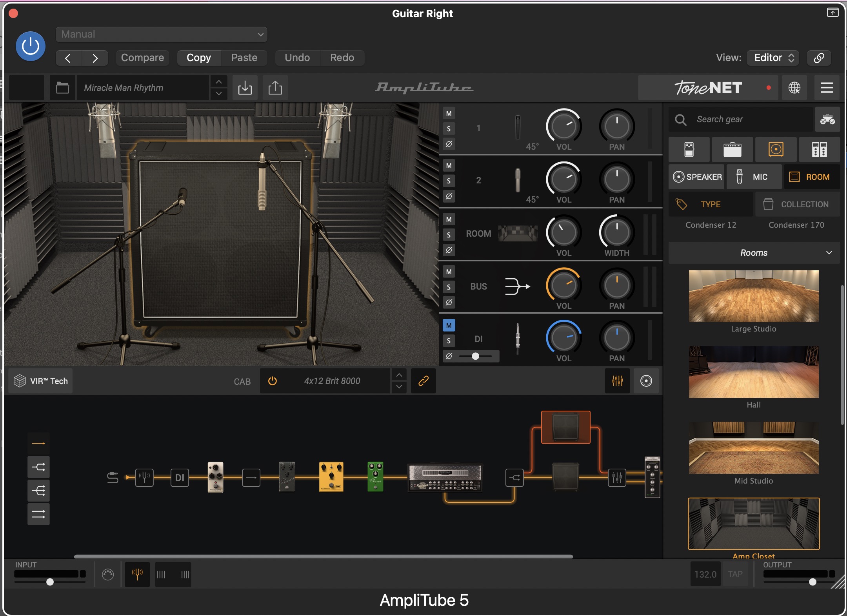The width and height of the screenshot is (847, 616).
Task: Open the hamburger main menu
Action: 827,88
